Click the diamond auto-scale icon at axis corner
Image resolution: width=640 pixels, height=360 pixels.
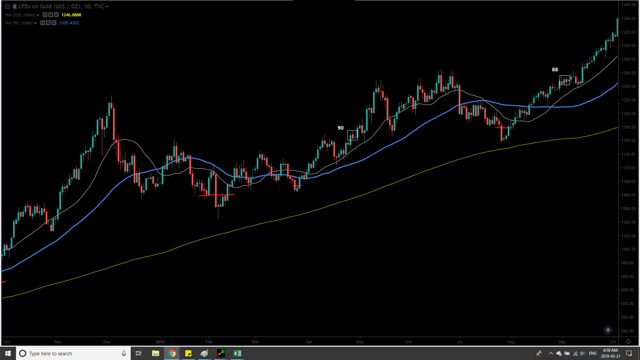point(629,342)
